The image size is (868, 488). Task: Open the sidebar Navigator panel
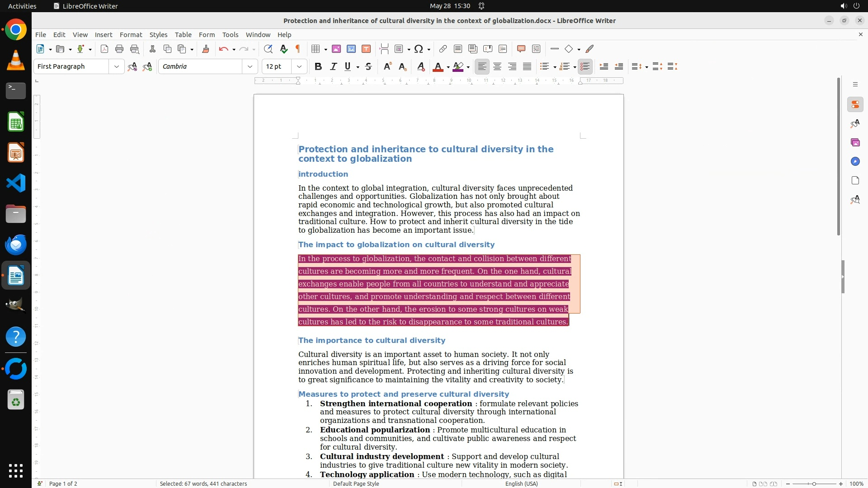point(855,161)
